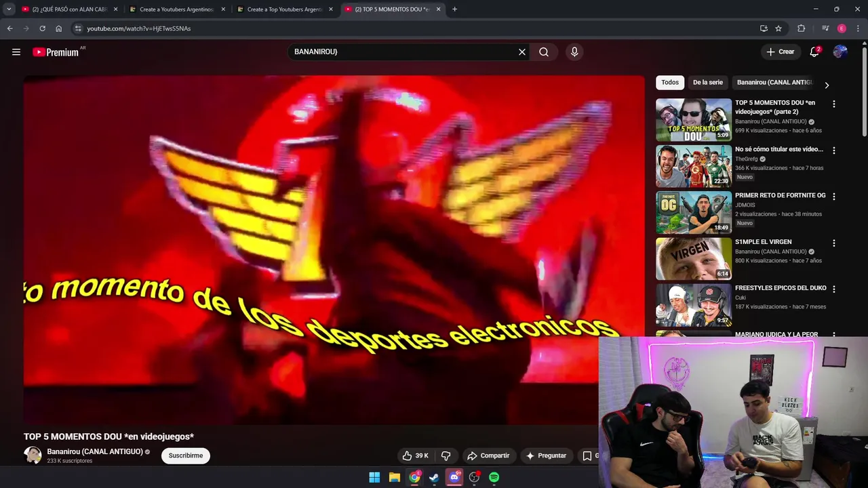Open options for PRIMER RETO DE FORTNITE OG

[x=834, y=197]
